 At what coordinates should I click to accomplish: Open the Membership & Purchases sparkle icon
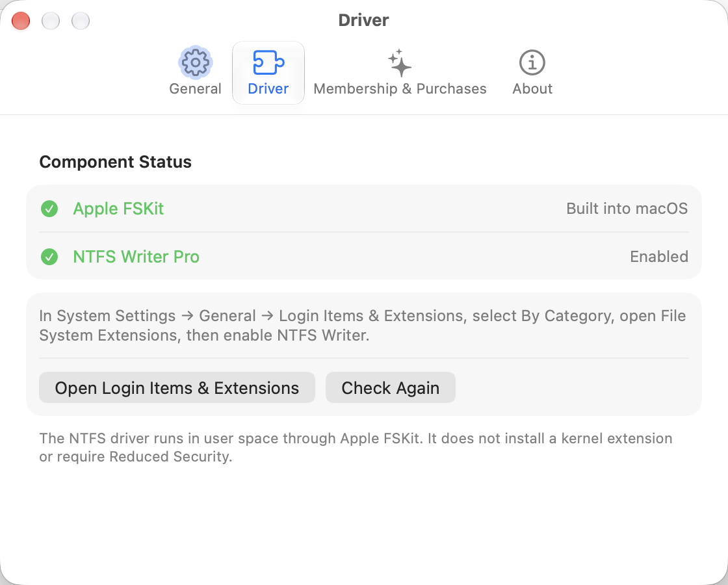pos(400,62)
